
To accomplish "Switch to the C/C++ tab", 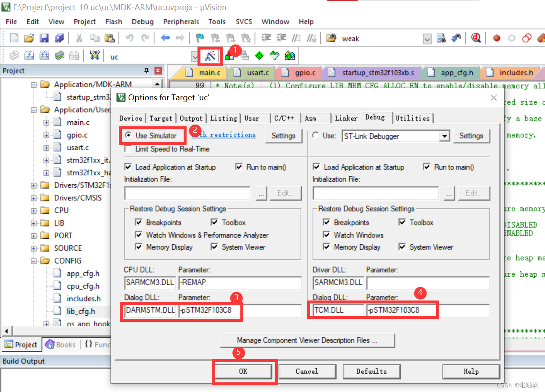I will pyautogui.click(x=284, y=118).
